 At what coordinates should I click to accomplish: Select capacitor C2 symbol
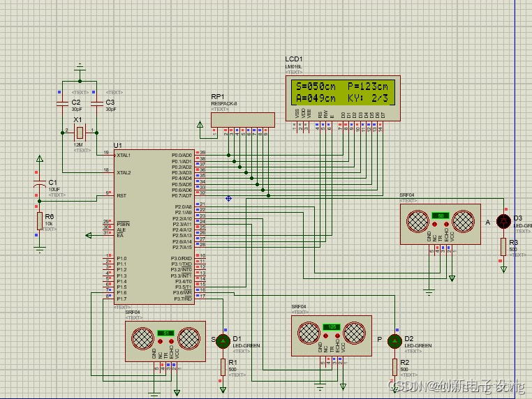pyautogui.click(x=62, y=104)
